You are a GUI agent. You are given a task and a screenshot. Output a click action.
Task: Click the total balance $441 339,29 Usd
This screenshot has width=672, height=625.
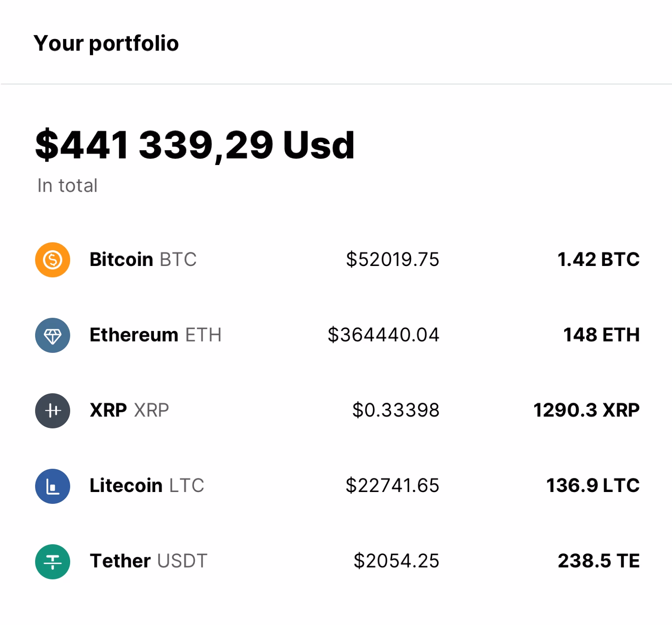(x=195, y=145)
